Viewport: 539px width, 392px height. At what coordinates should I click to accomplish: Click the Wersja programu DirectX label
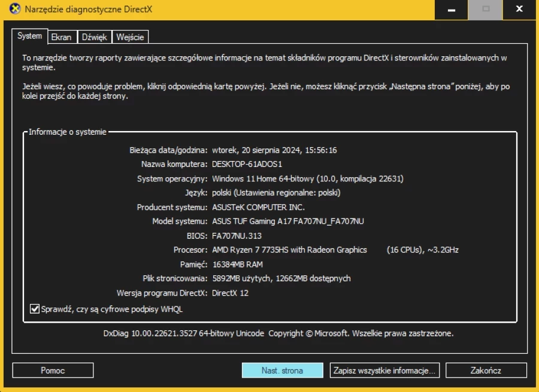tap(162, 293)
